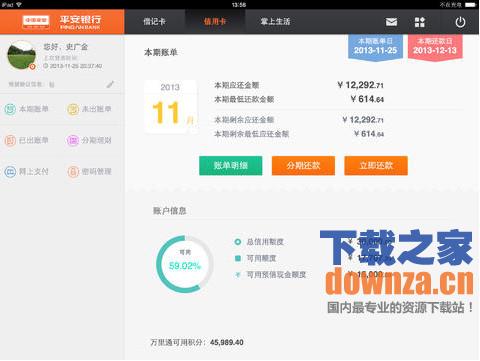Tap the 本期账单 page heading
Viewport: 480px width, 361px height.
click(161, 52)
